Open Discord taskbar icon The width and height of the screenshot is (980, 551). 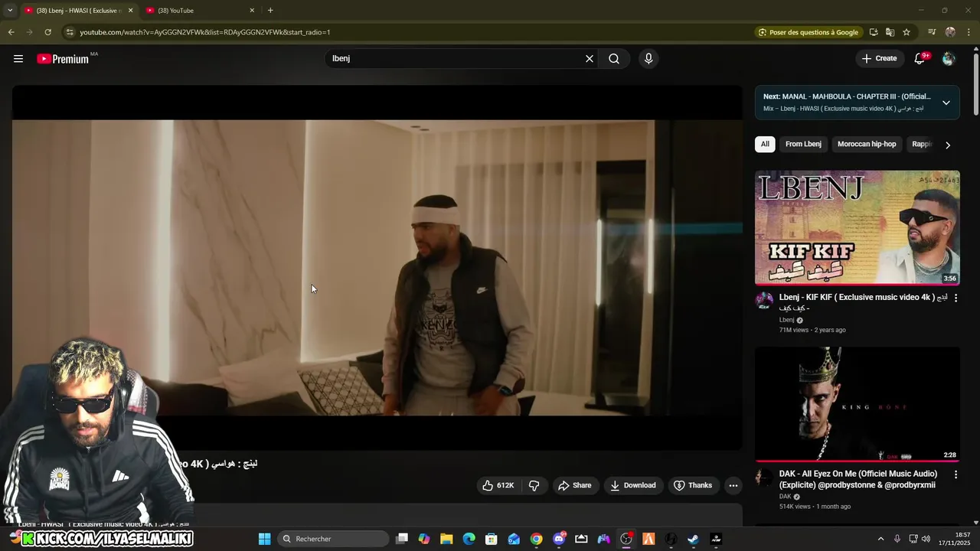pyautogui.click(x=559, y=539)
